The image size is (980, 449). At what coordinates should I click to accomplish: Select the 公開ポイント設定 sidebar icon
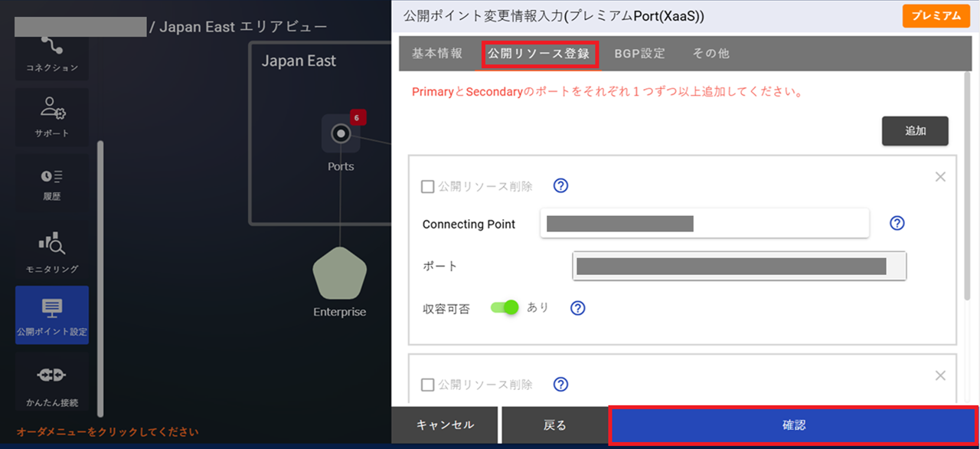[51, 314]
